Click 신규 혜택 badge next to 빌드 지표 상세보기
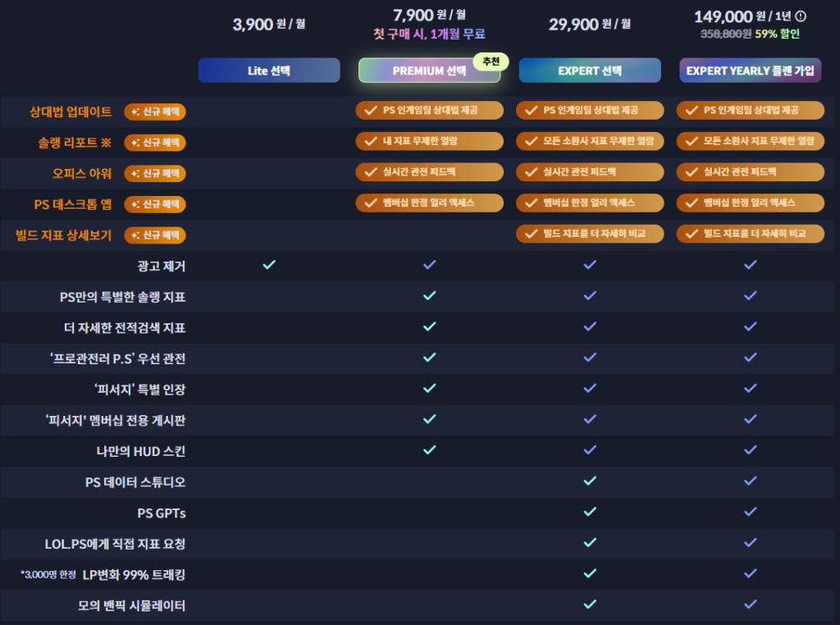This screenshot has height=625, width=840. click(155, 235)
